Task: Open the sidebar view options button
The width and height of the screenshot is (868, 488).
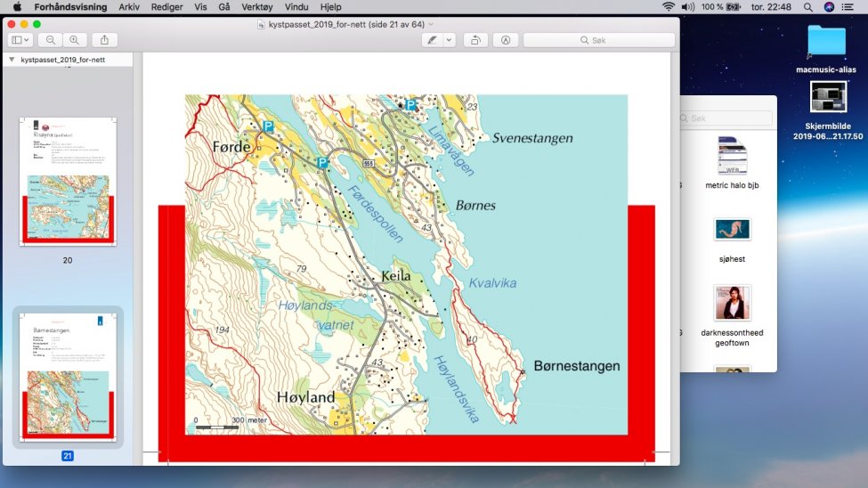Action: (20, 40)
